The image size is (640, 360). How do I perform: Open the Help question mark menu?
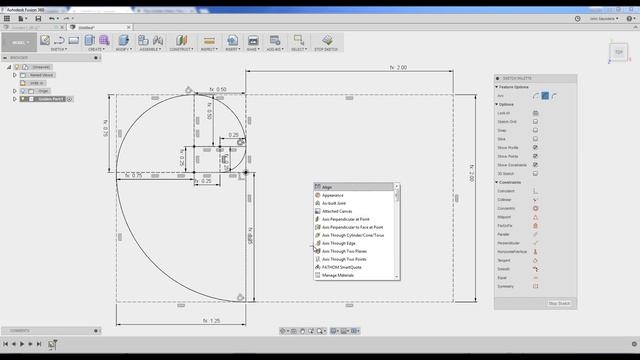631,19
